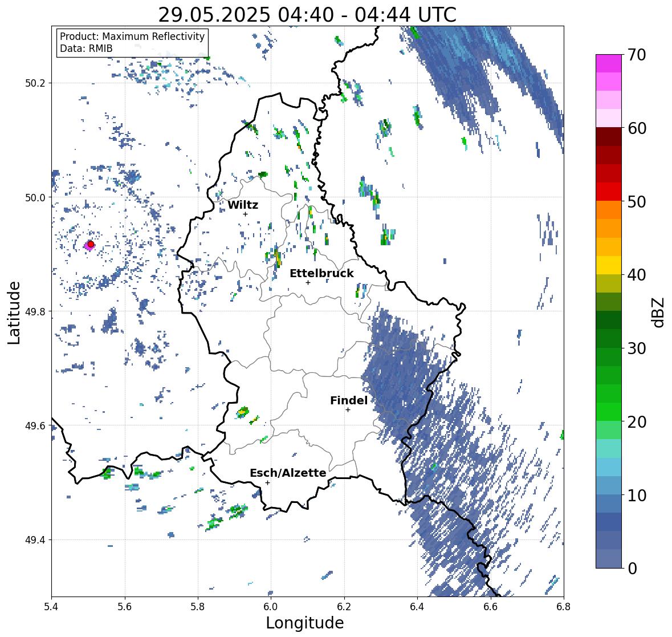The image size is (672, 637).
Task: Click the red radar location marker dot
Action: pos(91,244)
